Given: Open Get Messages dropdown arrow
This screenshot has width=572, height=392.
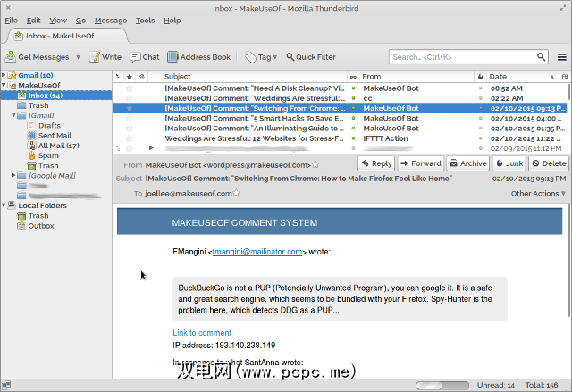Looking at the screenshot, I should click(x=78, y=57).
